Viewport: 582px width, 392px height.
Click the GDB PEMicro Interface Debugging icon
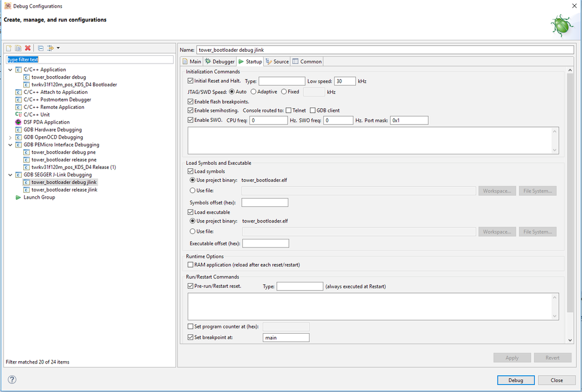coord(18,145)
